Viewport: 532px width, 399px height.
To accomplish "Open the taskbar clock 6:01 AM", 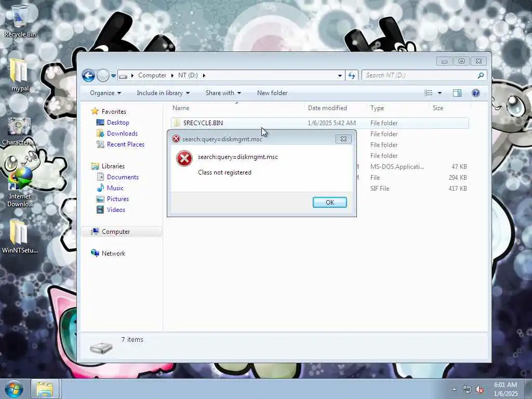I will click(506, 389).
